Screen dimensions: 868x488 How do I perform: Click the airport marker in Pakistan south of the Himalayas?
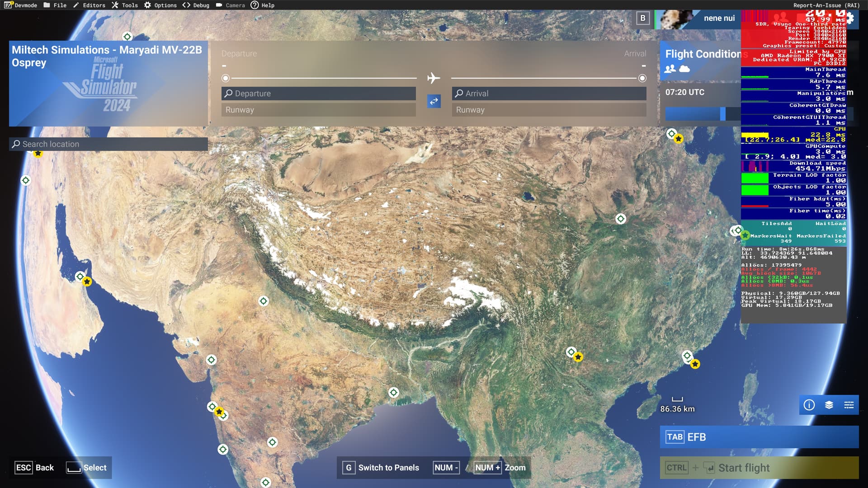(x=264, y=301)
